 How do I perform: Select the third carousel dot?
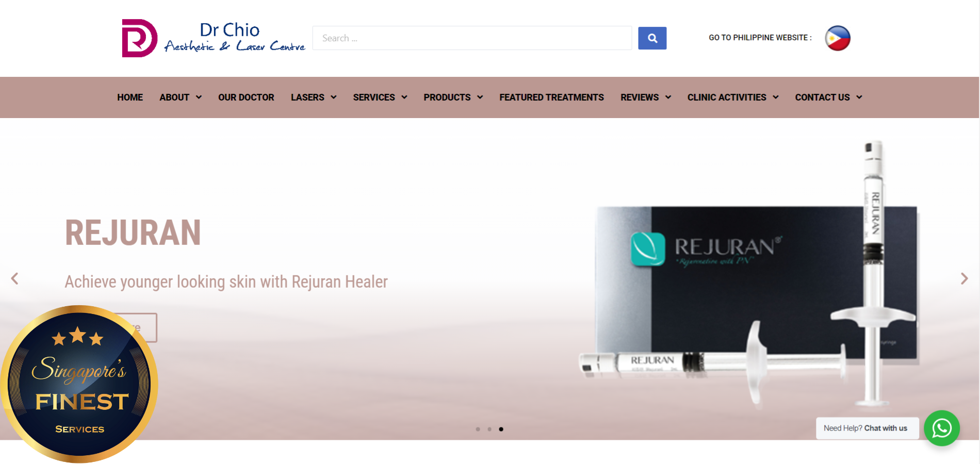coord(501,429)
